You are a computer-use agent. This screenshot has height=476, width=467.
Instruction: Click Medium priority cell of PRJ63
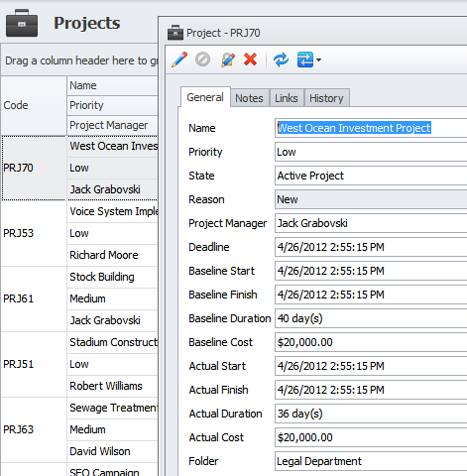[x=112, y=429]
